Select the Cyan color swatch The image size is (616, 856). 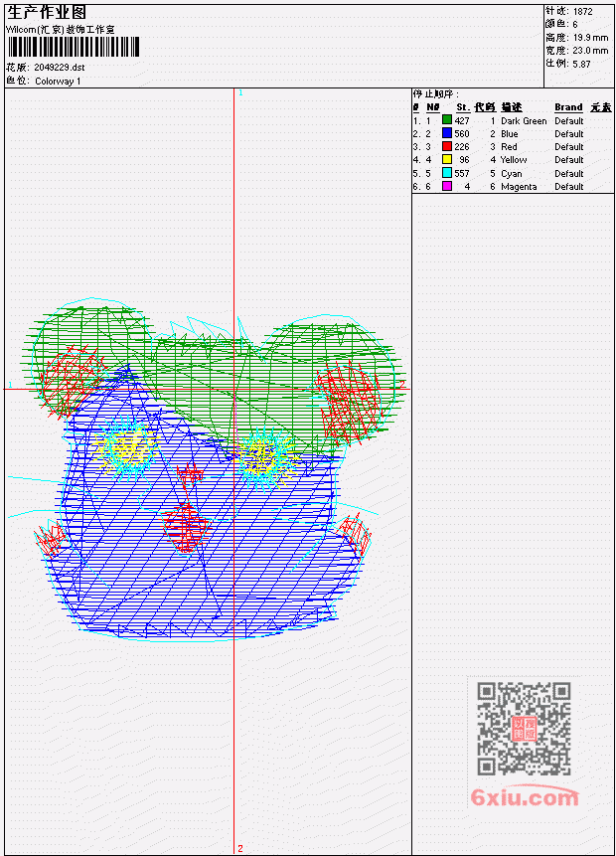[447, 173]
